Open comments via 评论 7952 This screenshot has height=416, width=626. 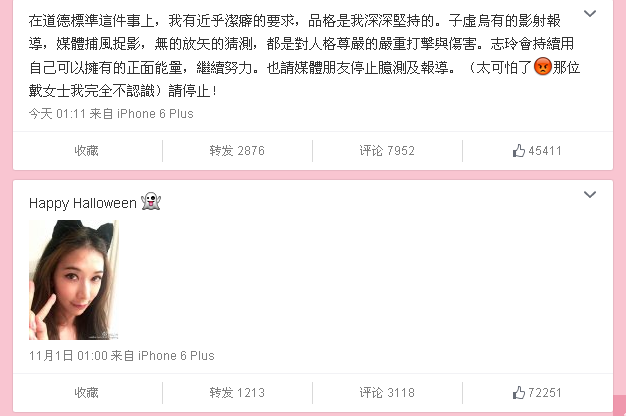click(x=387, y=151)
